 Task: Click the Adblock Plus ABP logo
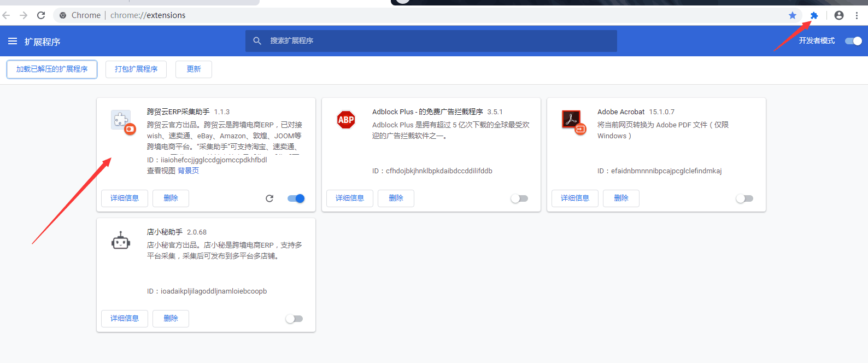click(x=346, y=120)
